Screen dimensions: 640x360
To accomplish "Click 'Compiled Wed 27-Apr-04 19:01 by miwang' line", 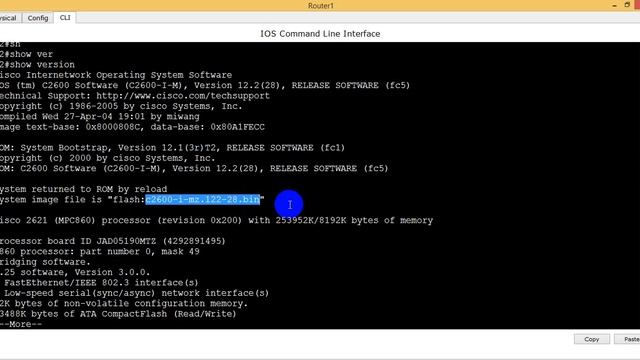I will 100,116.
